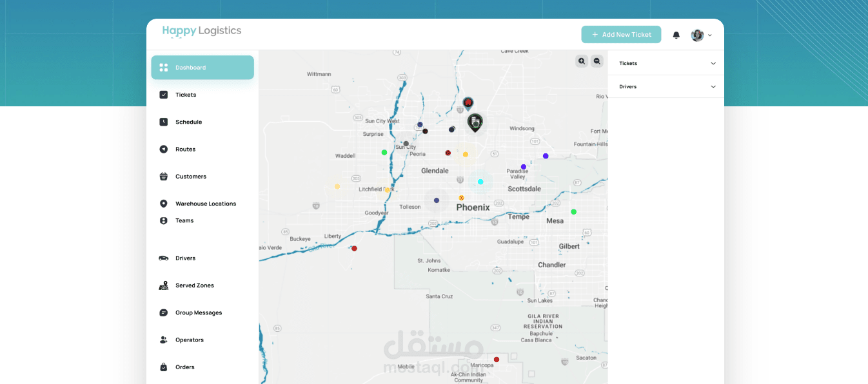
Task: Click the Operators people icon
Action: click(163, 340)
